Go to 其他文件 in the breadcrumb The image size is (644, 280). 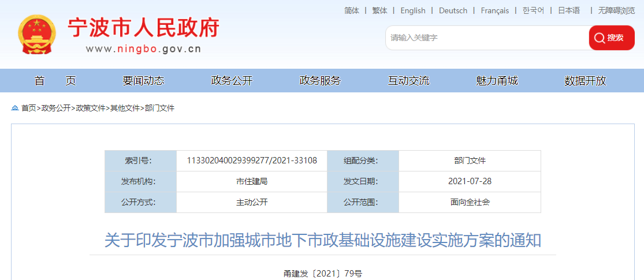click(x=125, y=109)
